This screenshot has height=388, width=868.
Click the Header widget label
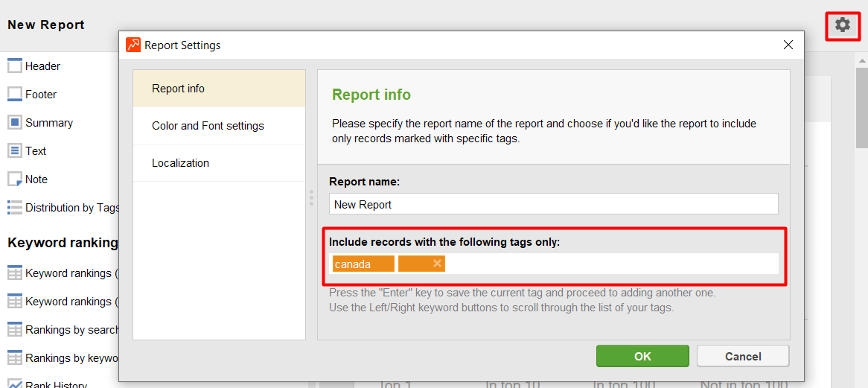[42, 66]
